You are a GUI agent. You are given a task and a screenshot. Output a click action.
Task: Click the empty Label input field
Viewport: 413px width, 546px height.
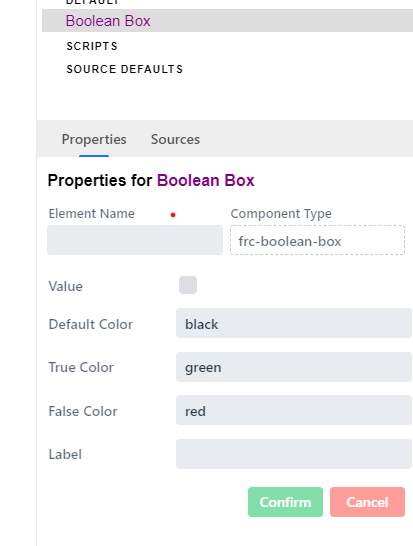pyautogui.click(x=294, y=454)
